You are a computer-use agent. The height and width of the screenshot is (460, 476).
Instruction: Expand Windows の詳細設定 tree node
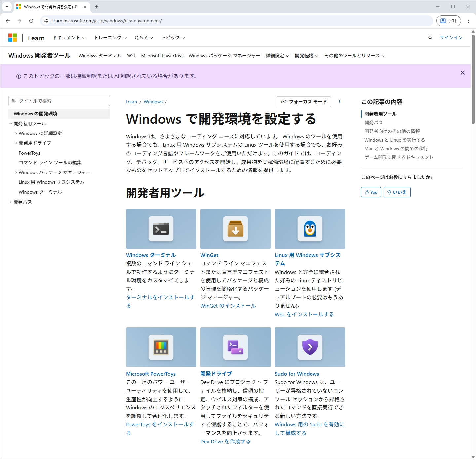click(16, 133)
